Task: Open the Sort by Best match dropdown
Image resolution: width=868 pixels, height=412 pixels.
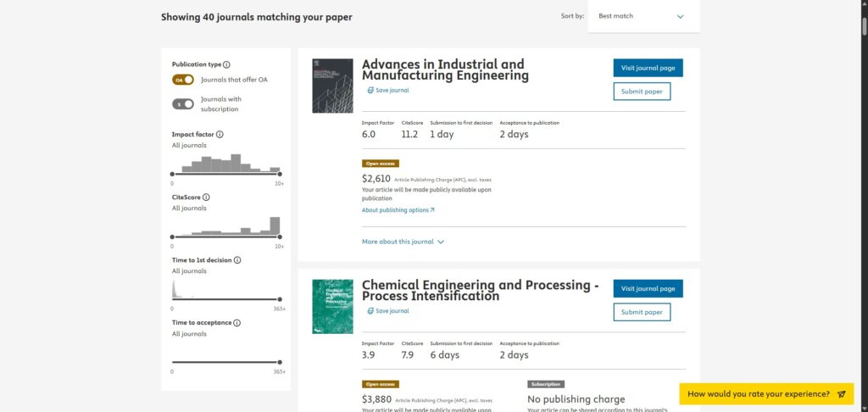Action: pos(644,16)
